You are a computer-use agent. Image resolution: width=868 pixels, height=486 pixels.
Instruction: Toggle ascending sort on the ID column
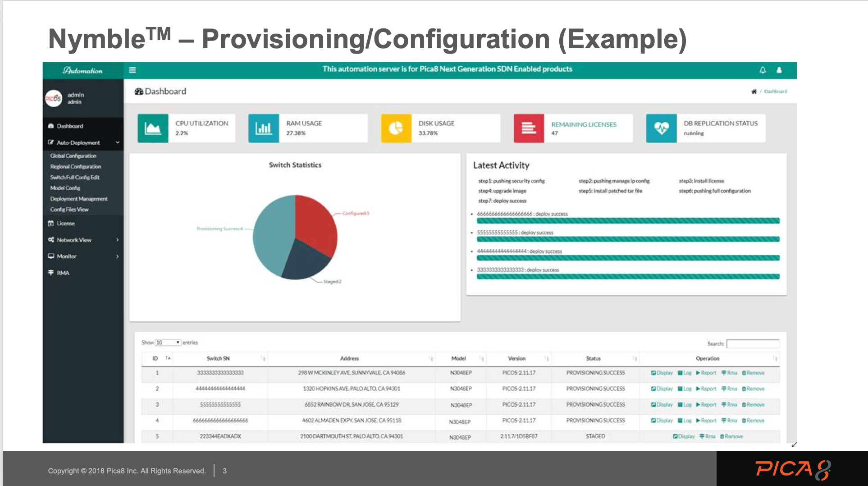(x=168, y=358)
